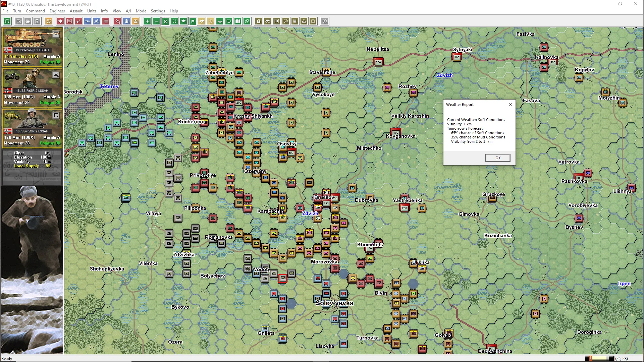
Task: Click the green folded map icon
Action: (238, 21)
